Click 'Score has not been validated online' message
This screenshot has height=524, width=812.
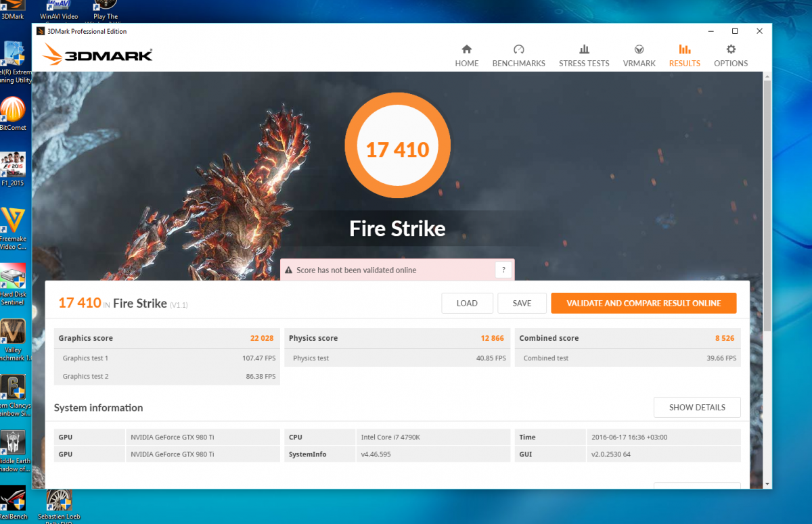(356, 270)
